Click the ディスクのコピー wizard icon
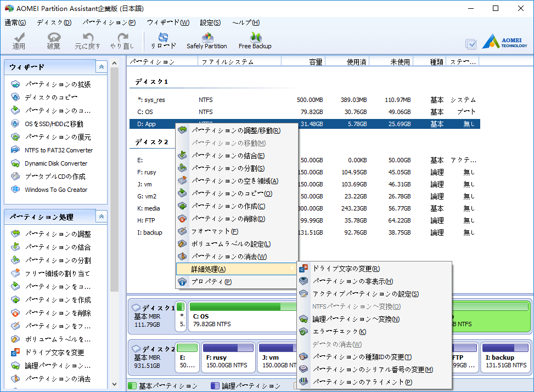Viewport: 534px width, 392px height. [15, 98]
